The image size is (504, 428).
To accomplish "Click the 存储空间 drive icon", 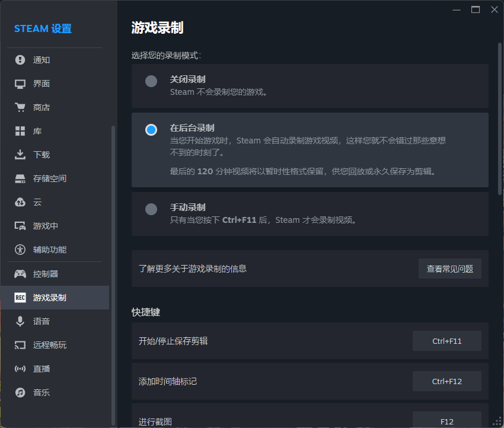I will tap(20, 178).
